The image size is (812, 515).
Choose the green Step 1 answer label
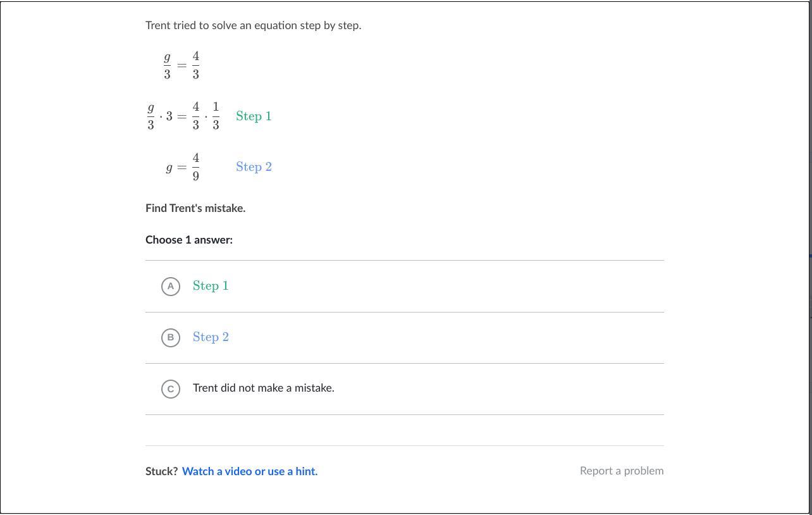211,286
